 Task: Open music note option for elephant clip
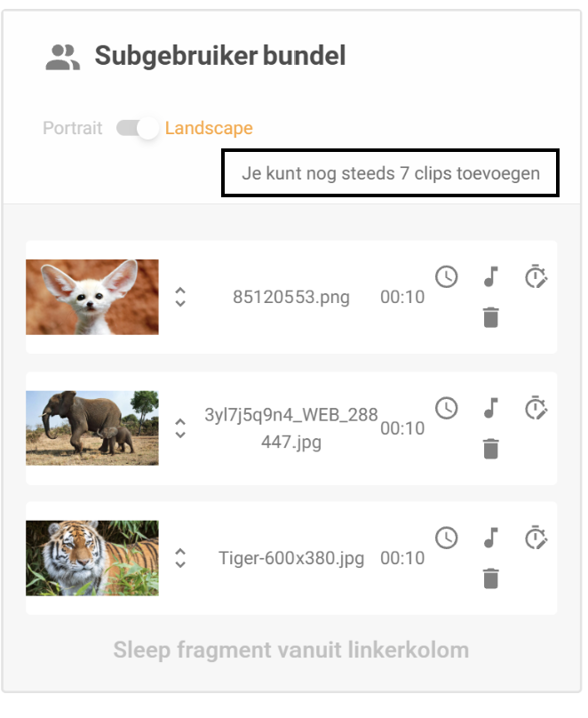tap(490, 408)
